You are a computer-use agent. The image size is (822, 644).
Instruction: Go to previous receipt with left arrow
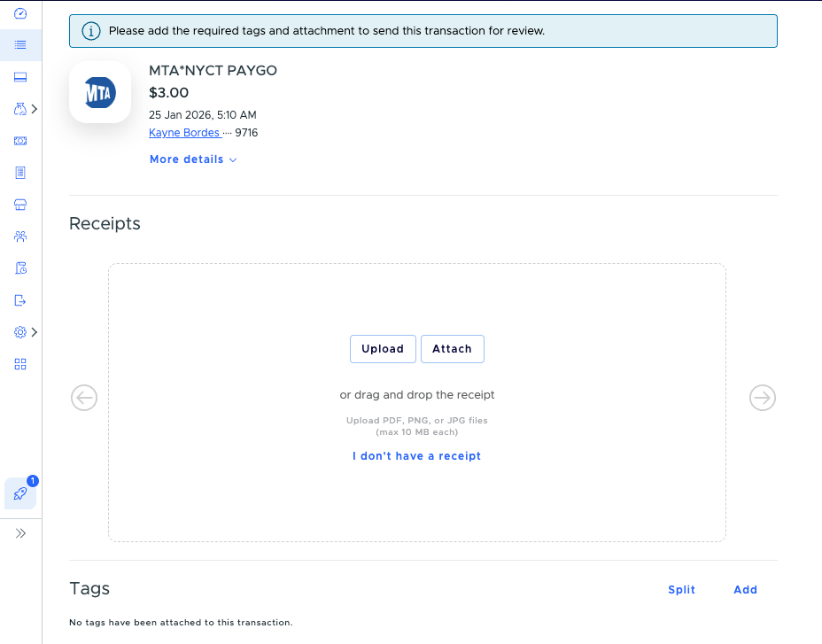pos(84,398)
